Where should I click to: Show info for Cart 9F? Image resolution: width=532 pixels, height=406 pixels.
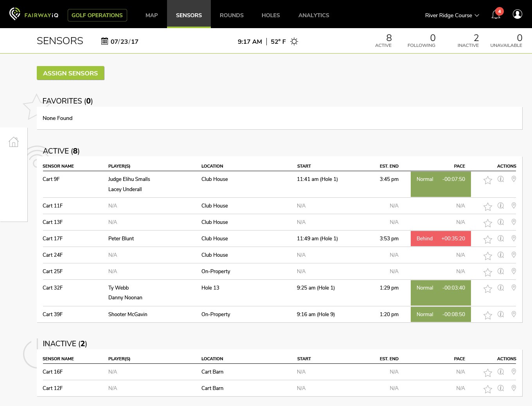501,179
